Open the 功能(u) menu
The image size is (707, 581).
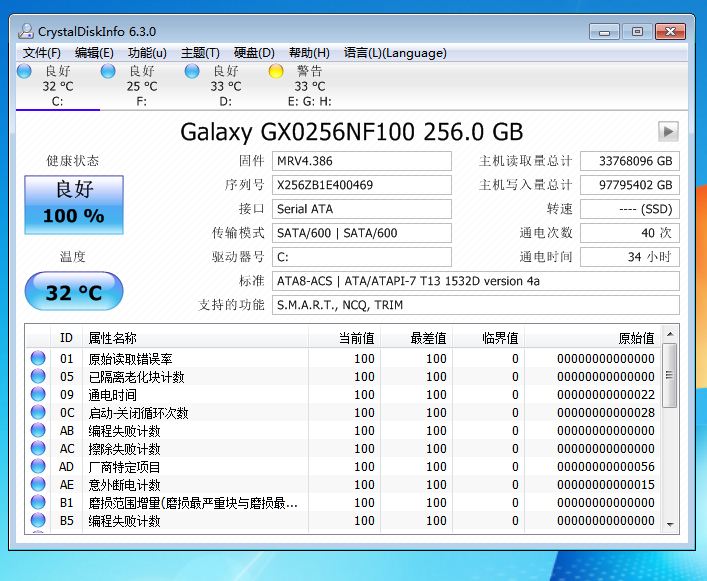[147, 53]
